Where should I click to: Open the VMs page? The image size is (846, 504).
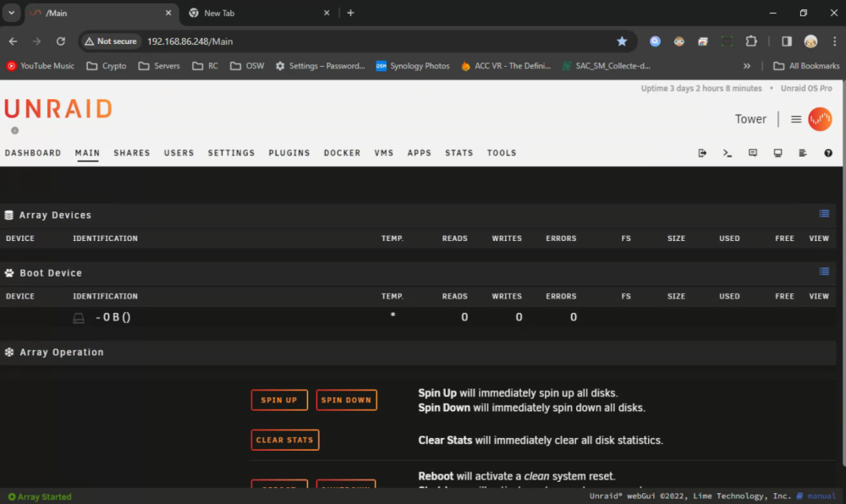[x=384, y=153]
